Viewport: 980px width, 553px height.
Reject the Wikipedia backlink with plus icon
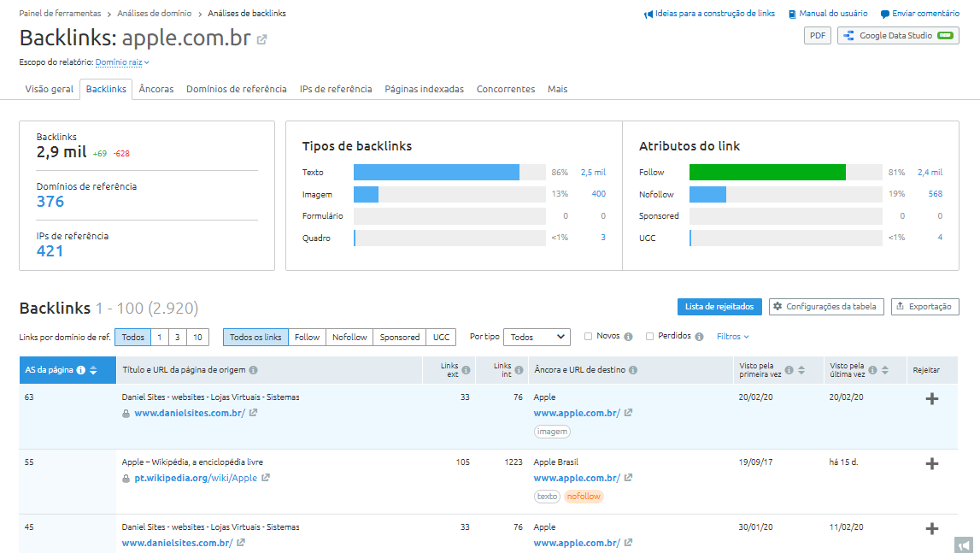[932, 463]
